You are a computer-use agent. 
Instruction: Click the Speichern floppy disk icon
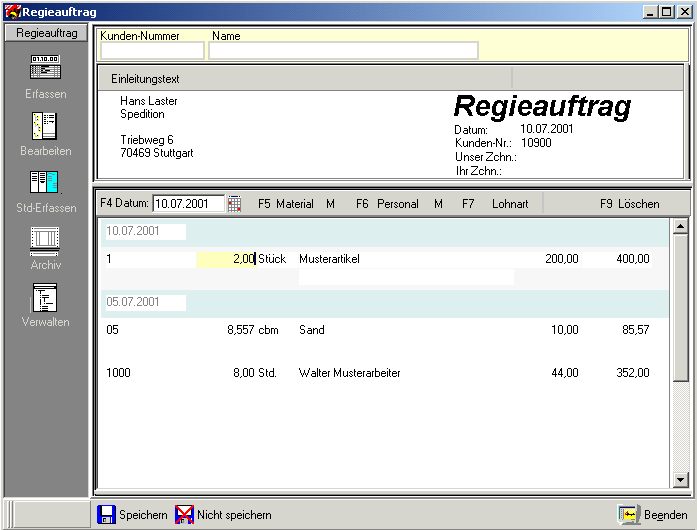106,514
